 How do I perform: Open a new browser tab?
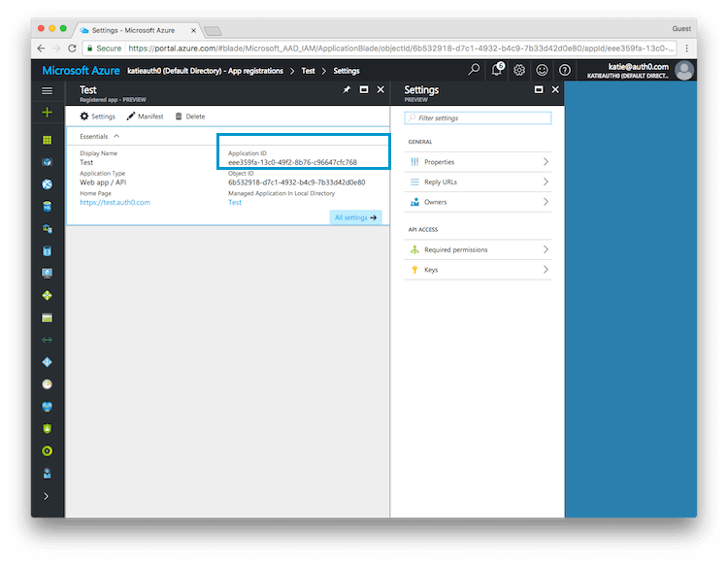point(213,31)
